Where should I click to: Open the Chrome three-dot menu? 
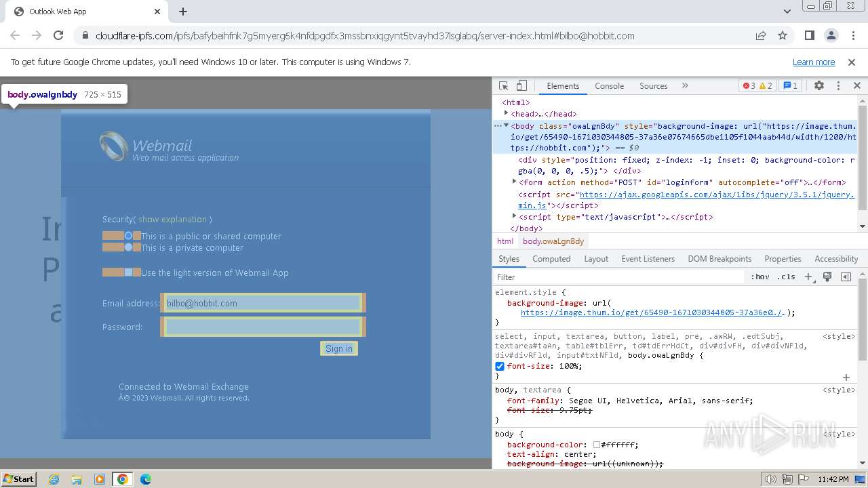click(852, 35)
